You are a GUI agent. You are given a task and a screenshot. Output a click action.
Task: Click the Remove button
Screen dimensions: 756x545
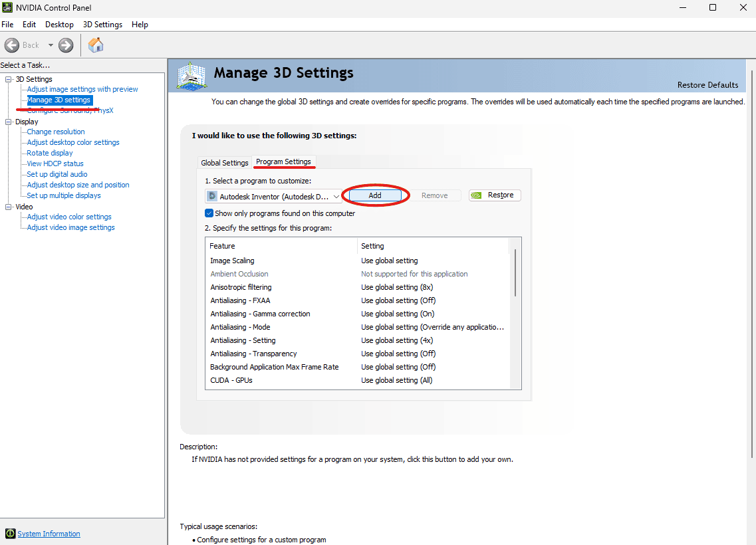pyautogui.click(x=434, y=195)
